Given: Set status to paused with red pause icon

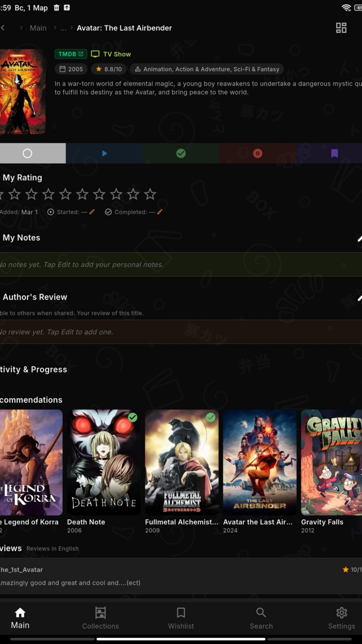Looking at the screenshot, I should tap(257, 153).
